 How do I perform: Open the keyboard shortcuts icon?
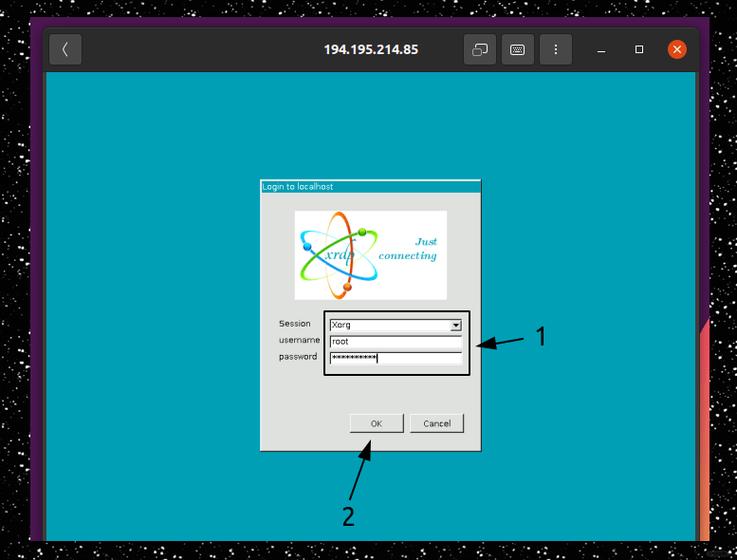[x=517, y=49]
